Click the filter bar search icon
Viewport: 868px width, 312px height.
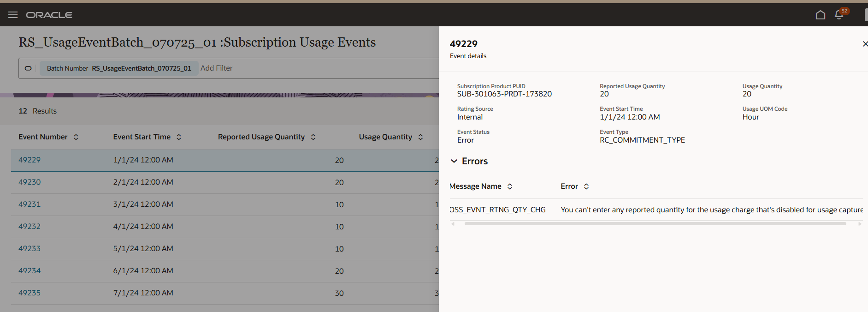point(28,68)
